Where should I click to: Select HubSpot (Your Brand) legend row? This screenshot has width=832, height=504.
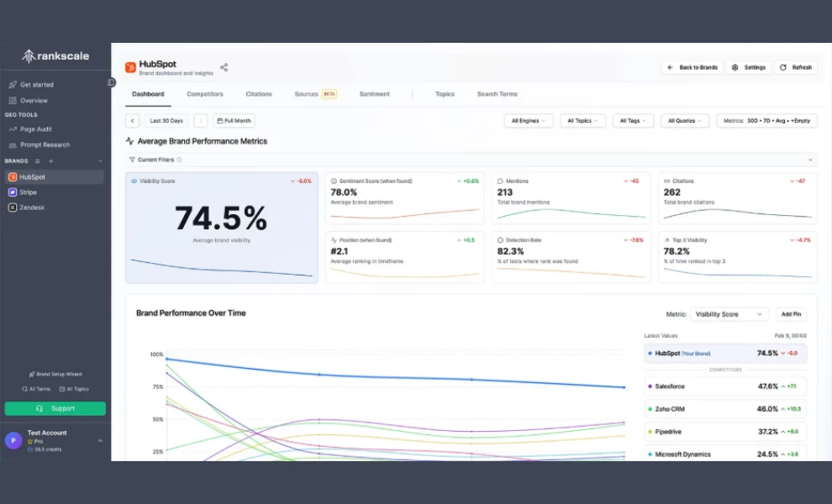[725, 354]
